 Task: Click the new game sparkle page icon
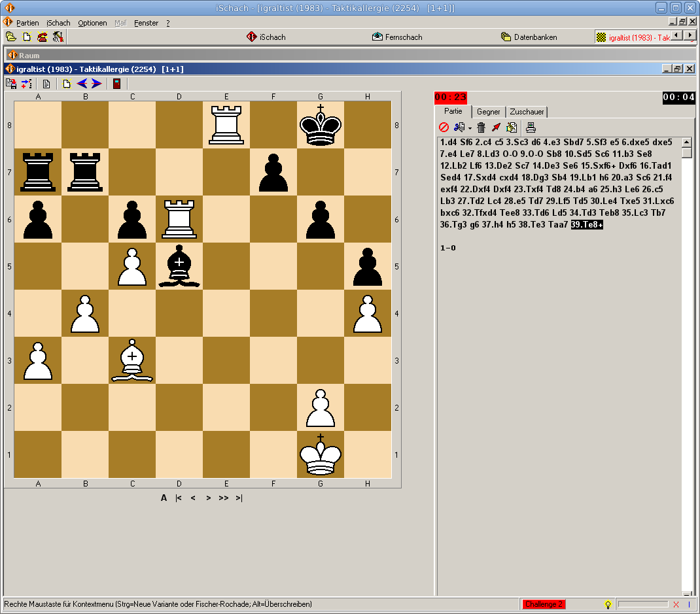67,84
